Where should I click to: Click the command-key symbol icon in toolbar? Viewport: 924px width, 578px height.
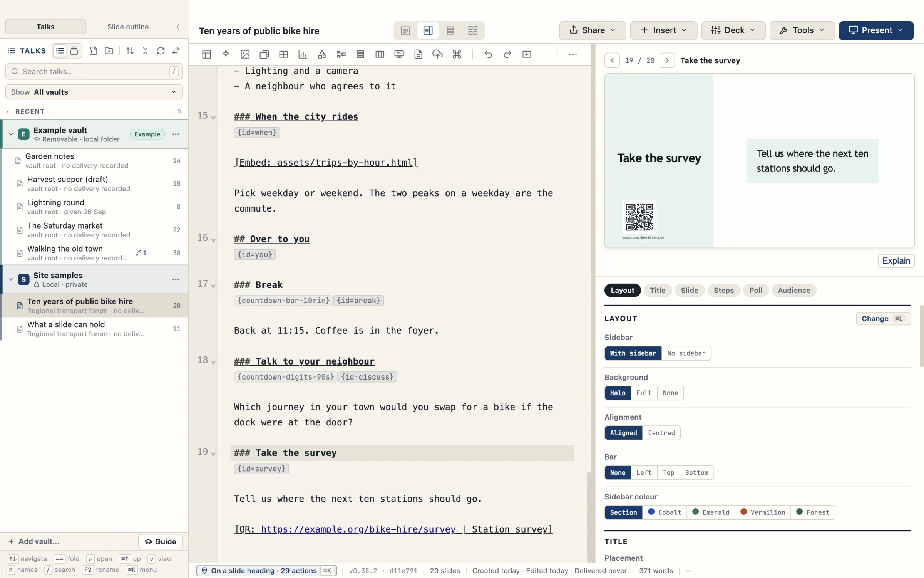point(457,54)
